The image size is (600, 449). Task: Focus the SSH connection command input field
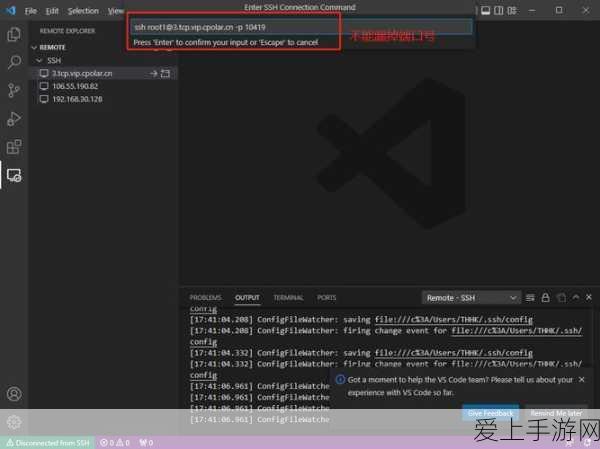[x=301, y=27]
